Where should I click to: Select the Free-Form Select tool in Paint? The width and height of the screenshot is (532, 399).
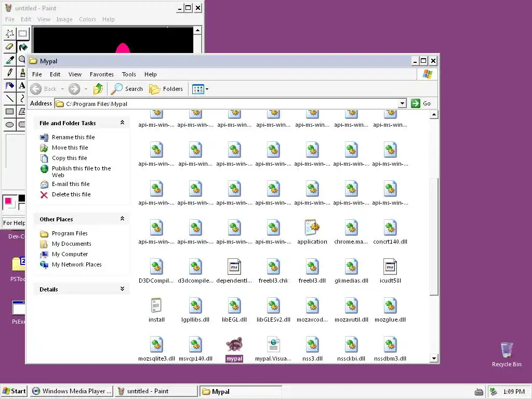coord(10,34)
